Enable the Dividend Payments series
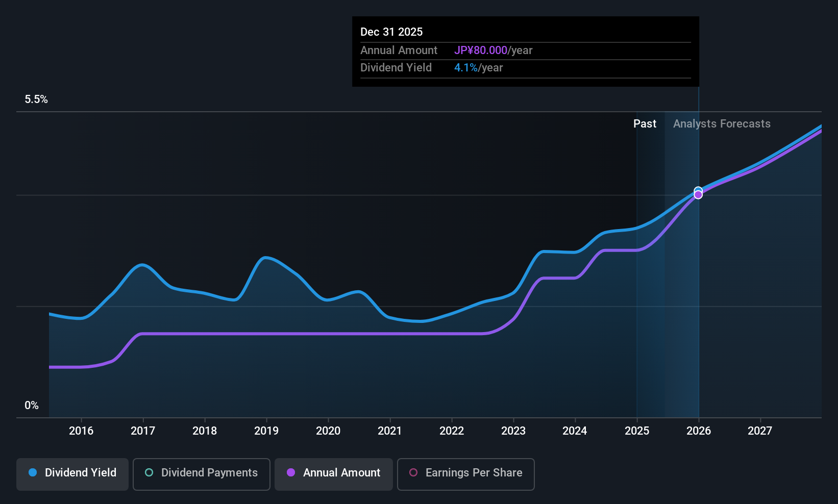838x504 pixels. [202, 474]
